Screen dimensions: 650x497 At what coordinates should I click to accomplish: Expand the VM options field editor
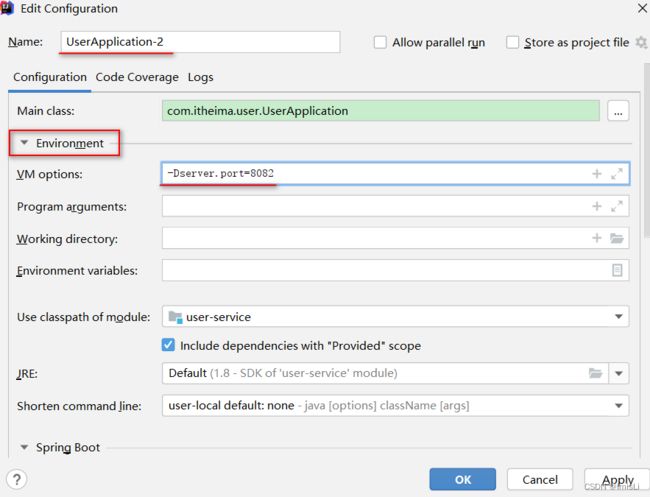coord(617,174)
